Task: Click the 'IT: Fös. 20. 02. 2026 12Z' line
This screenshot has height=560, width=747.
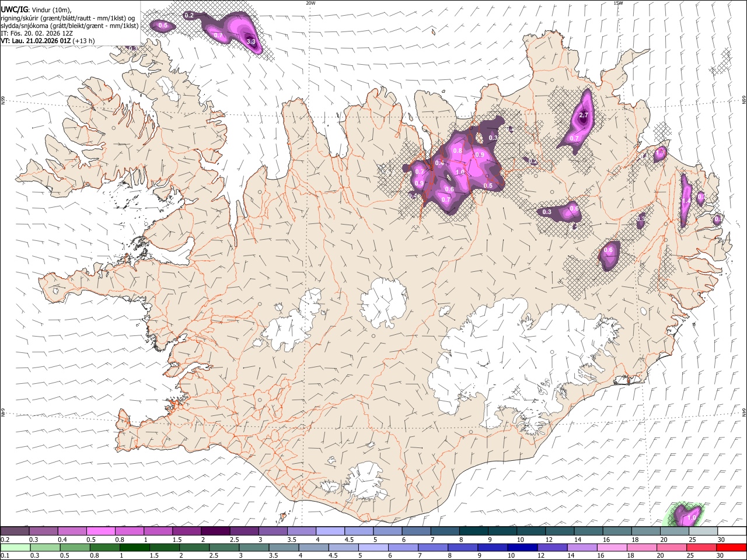Action: click(x=36, y=33)
